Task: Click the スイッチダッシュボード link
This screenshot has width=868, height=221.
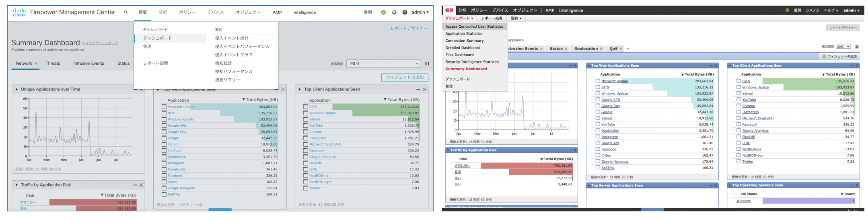Action: point(100,43)
